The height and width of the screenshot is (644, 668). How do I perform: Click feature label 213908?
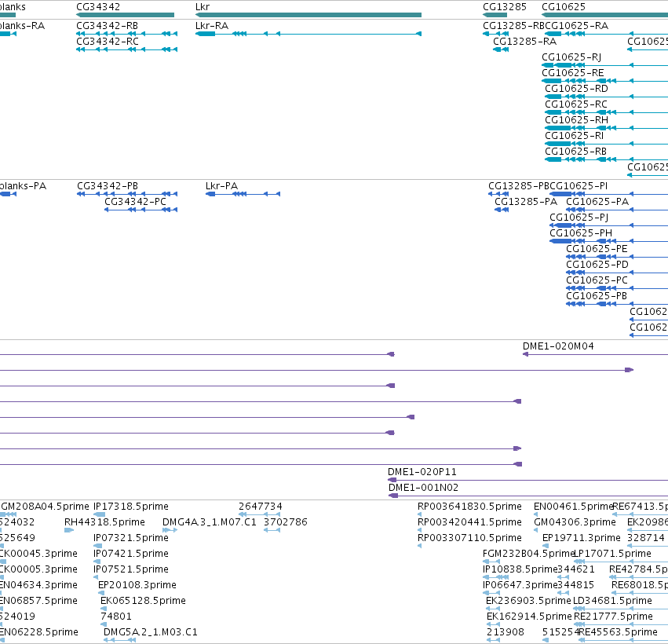click(x=506, y=632)
